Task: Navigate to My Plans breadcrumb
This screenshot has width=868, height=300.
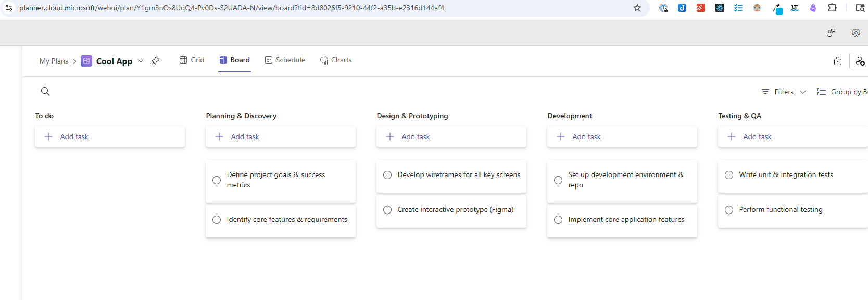Action: tap(54, 61)
